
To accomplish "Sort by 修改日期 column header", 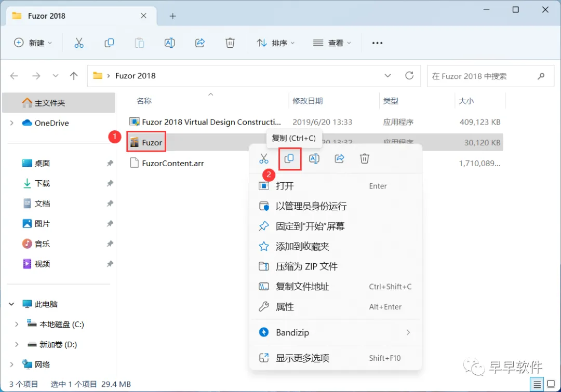I will [x=308, y=101].
